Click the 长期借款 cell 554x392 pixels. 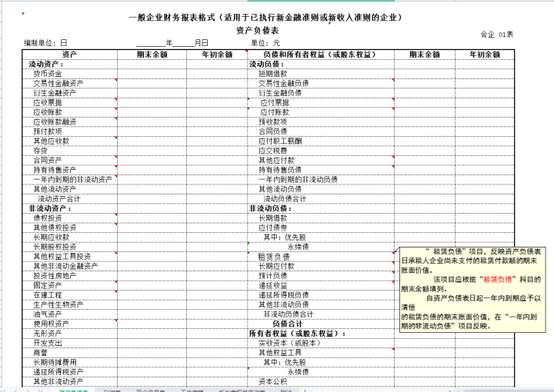[x=321, y=218]
